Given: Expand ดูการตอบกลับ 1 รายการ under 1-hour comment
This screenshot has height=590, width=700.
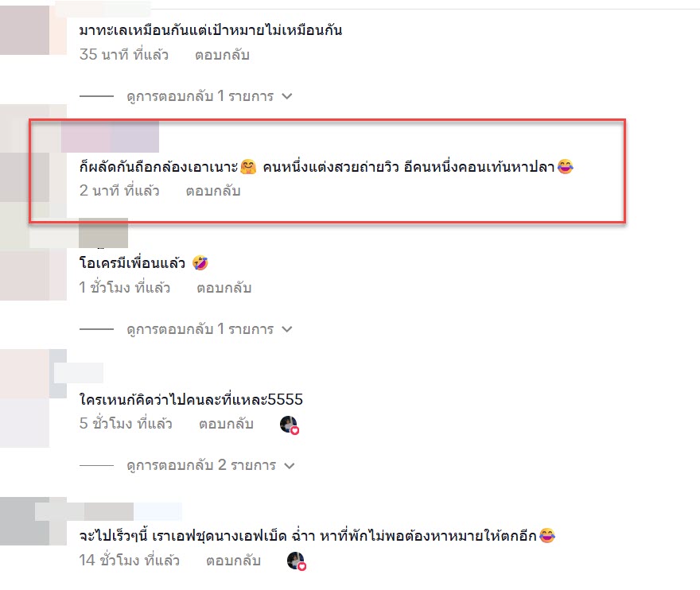Looking at the screenshot, I should [209, 329].
